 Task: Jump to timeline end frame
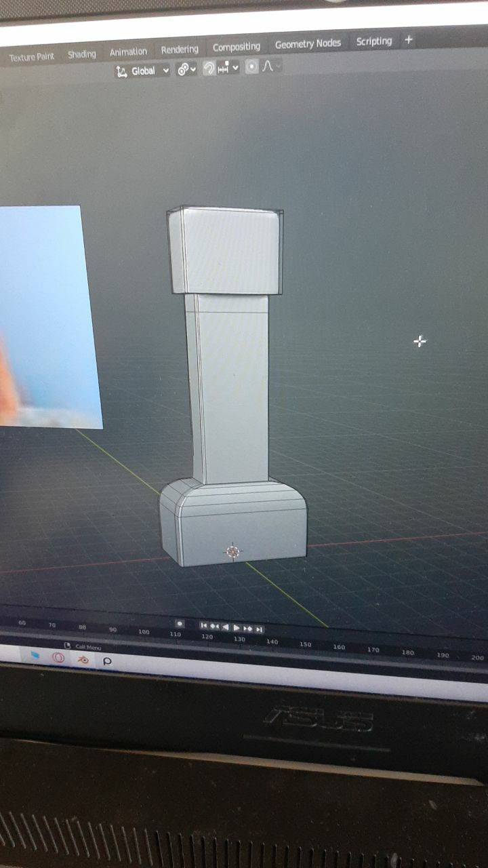(259, 629)
